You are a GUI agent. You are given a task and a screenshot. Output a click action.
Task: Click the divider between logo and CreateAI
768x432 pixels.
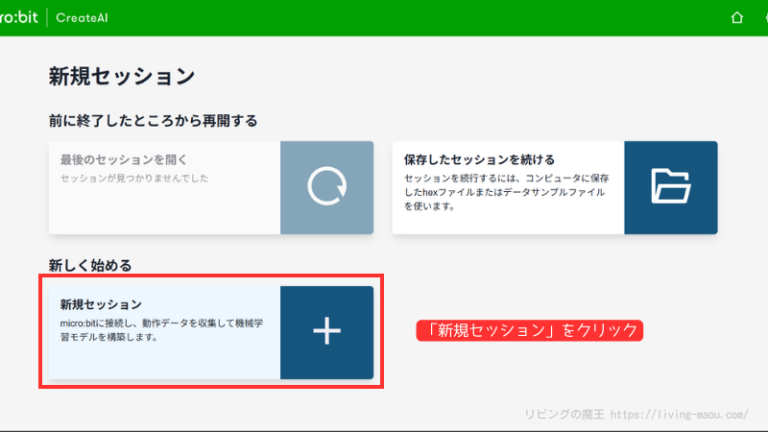pyautogui.click(x=47, y=17)
